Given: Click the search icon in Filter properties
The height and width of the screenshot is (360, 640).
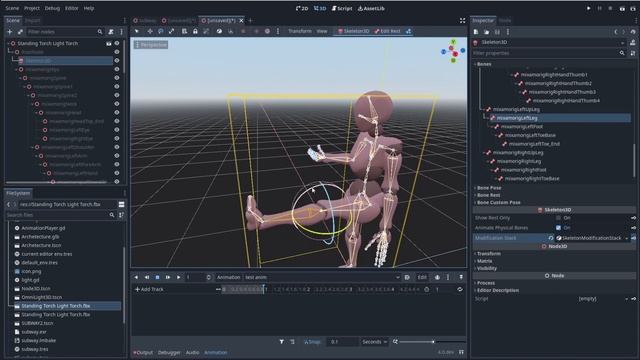Looking at the screenshot, I should coord(622,53).
